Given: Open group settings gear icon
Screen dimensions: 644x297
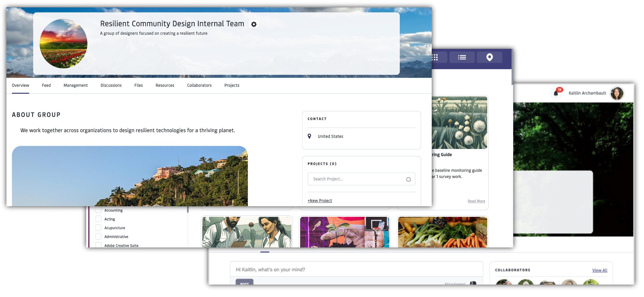Looking at the screenshot, I should point(254,24).
